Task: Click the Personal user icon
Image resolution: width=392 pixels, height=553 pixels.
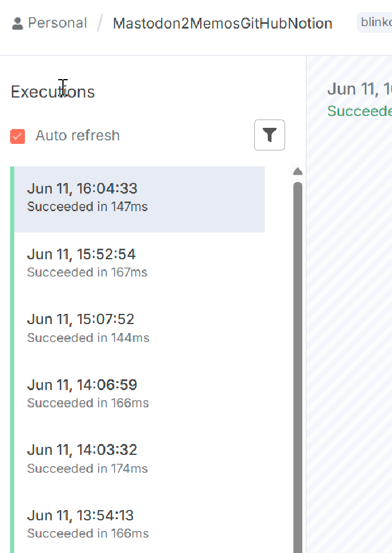Action: [x=17, y=24]
